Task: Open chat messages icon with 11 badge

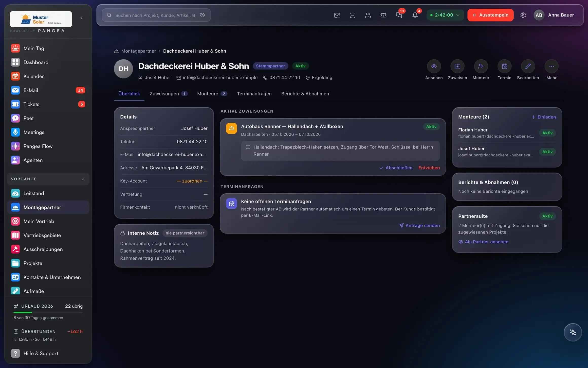Action: pos(399,15)
